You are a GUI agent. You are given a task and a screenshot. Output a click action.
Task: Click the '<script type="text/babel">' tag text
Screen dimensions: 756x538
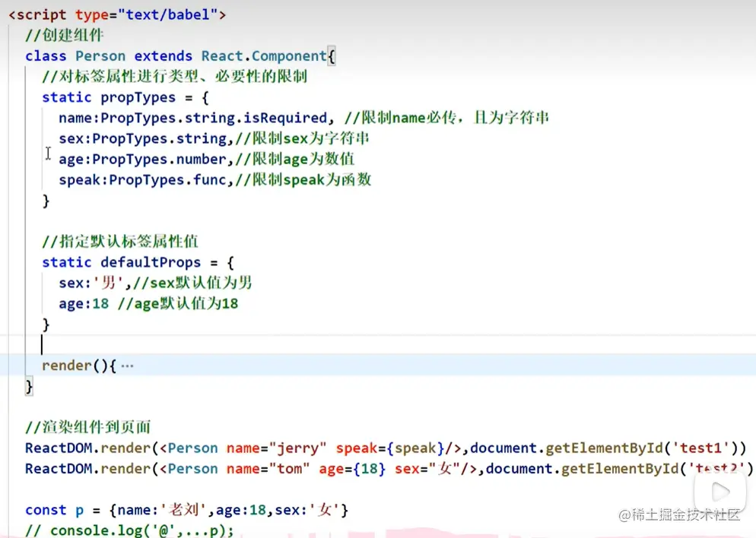pyautogui.click(x=117, y=15)
